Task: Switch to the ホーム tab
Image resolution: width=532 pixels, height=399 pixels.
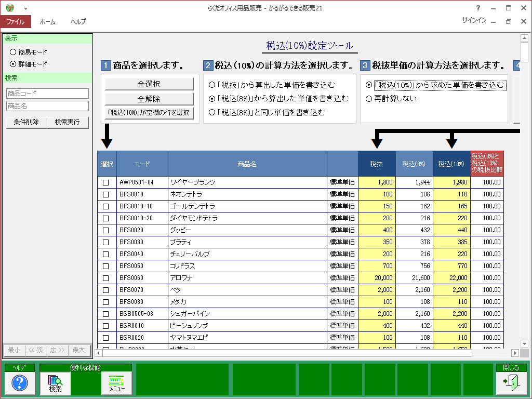Action: pyautogui.click(x=47, y=21)
